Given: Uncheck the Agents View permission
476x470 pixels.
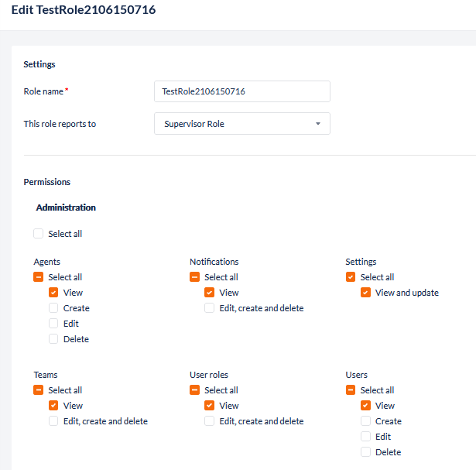Looking at the screenshot, I should 53,293.
